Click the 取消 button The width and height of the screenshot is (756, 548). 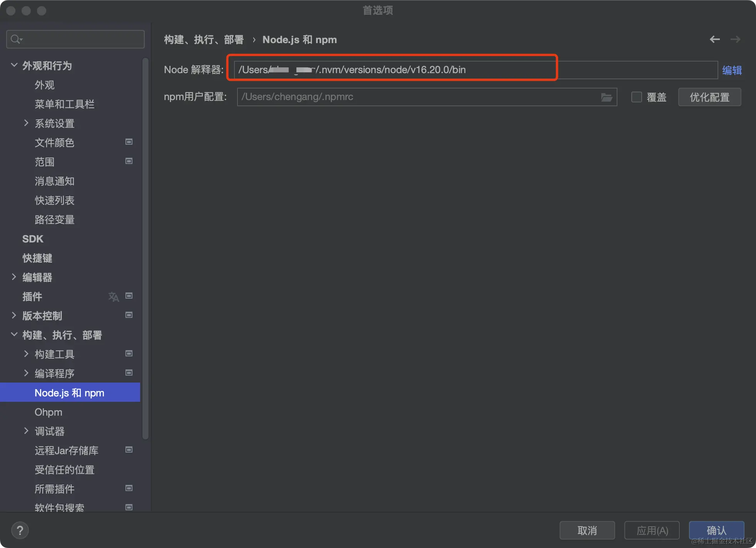(587, 530)
